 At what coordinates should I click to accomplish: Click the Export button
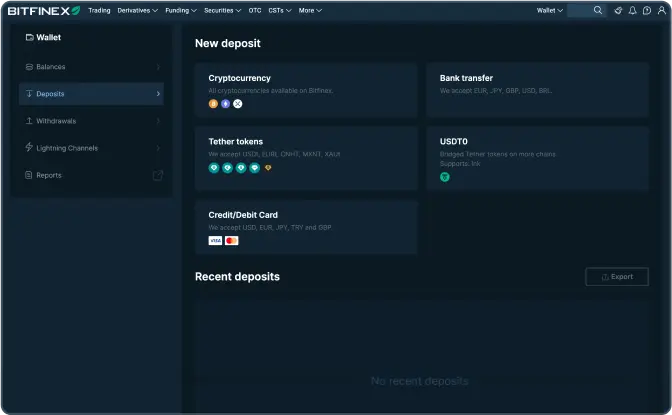pyautogui.click(x=617, y=277)
